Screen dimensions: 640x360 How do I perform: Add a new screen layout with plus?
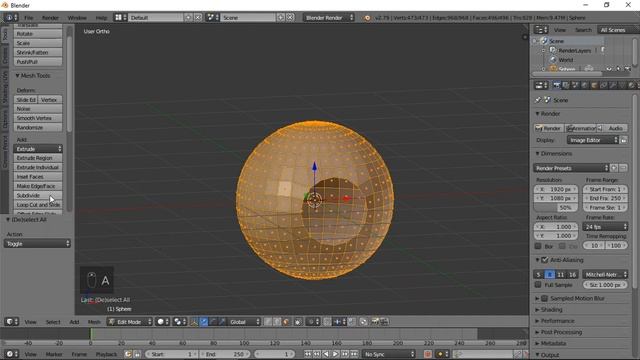coord(188,18)
